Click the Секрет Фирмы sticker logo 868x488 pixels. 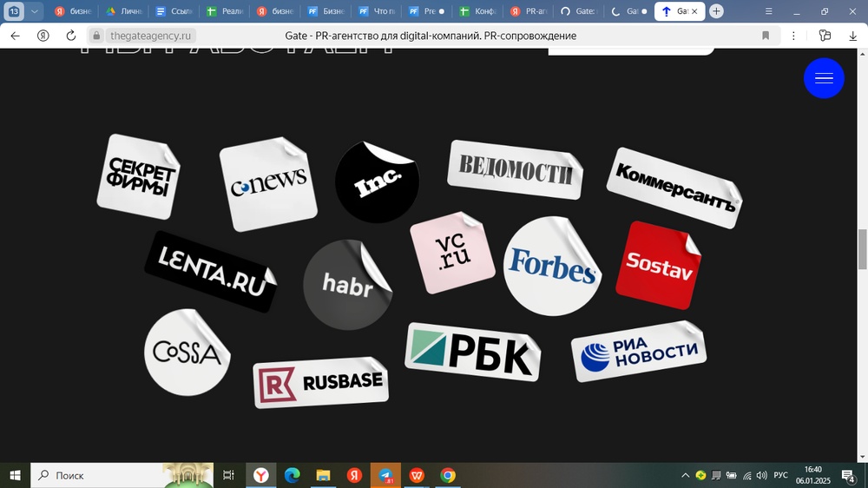click(x=140, y=176)
